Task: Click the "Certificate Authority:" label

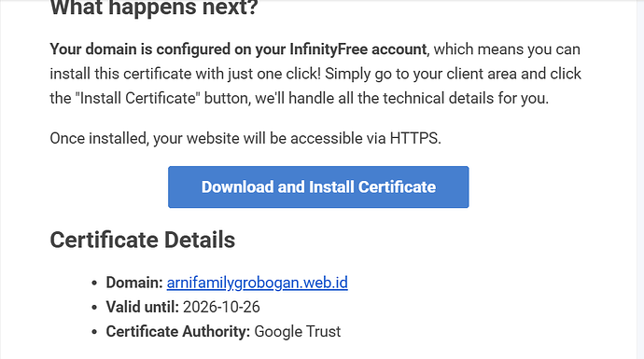Action: tap(178, 332)
